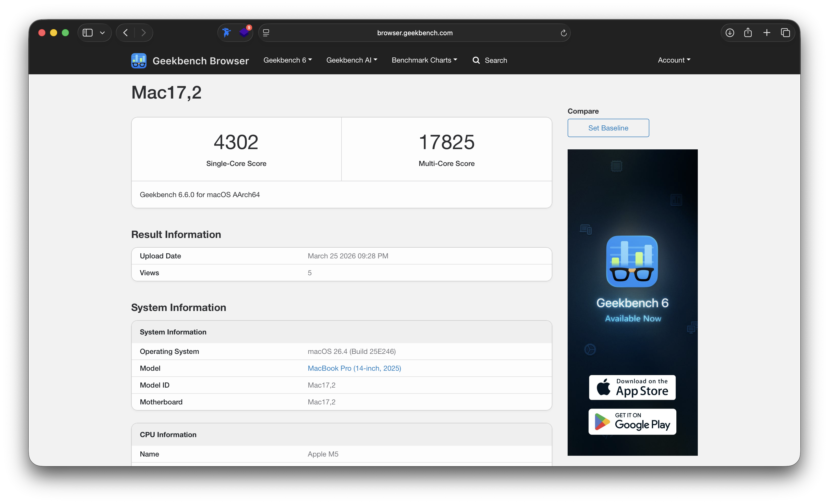Click the Geekbench Browser logo icon
The image size is (829, 504).
pos(139,61)
